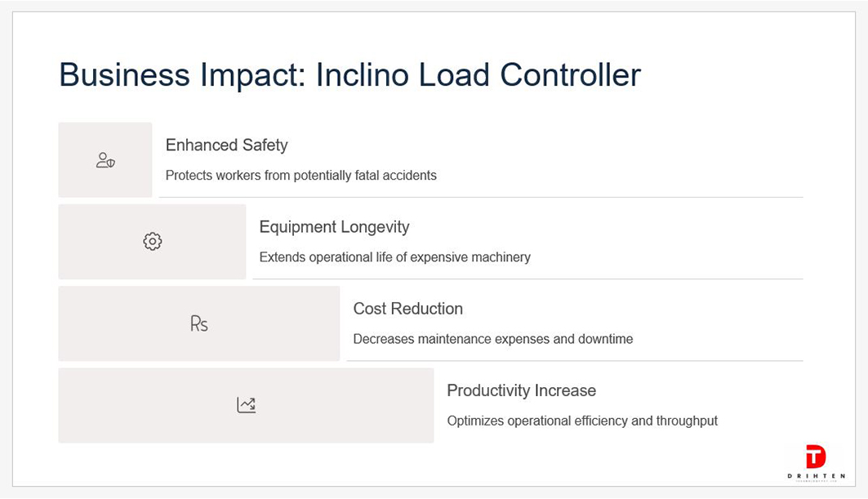Screen dimensions: 868x499
Task: Select the gear icon for Equipment Longevity
Action: [x=152, y=242]
